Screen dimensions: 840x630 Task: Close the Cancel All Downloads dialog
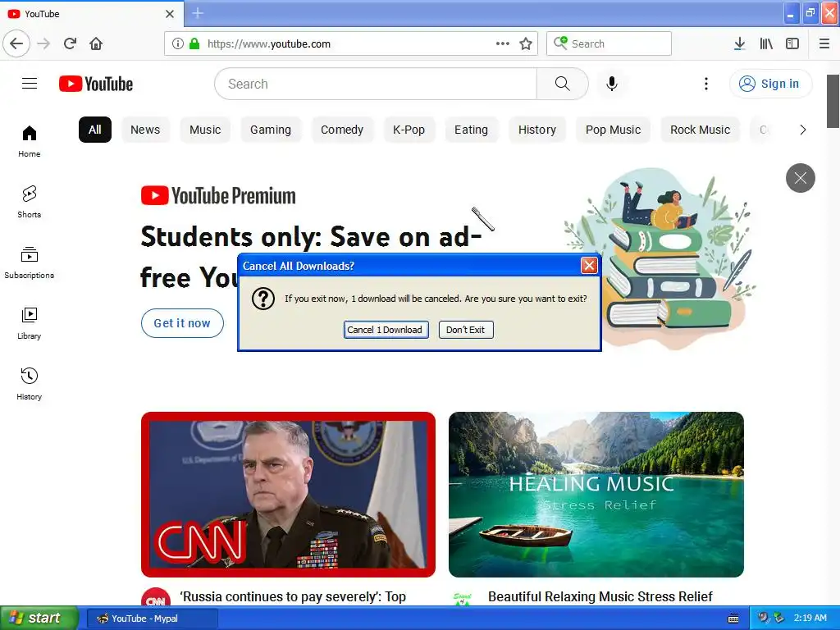click(x=589, y=265)
